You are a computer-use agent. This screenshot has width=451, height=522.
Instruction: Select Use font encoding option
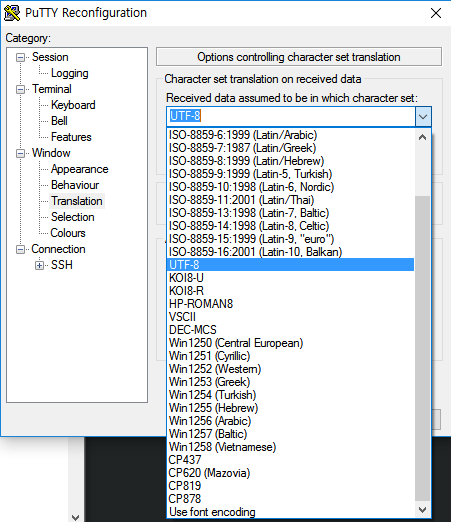coord(290,512)
